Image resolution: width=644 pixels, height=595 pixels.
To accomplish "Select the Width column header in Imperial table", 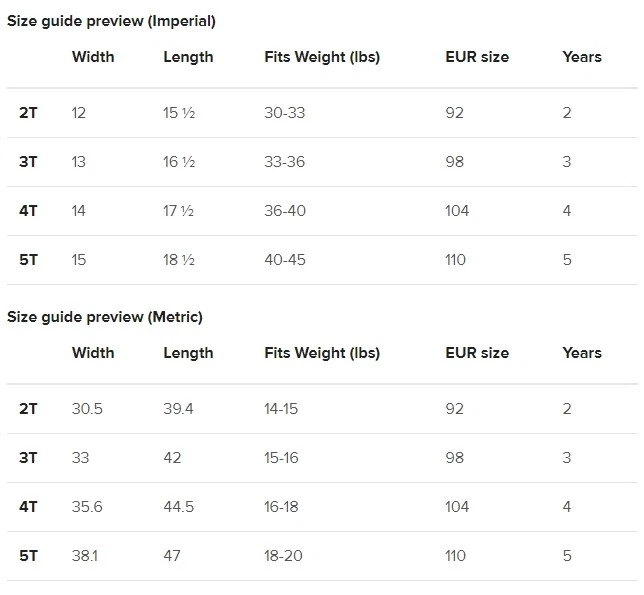I will click(x=93, y=57).
